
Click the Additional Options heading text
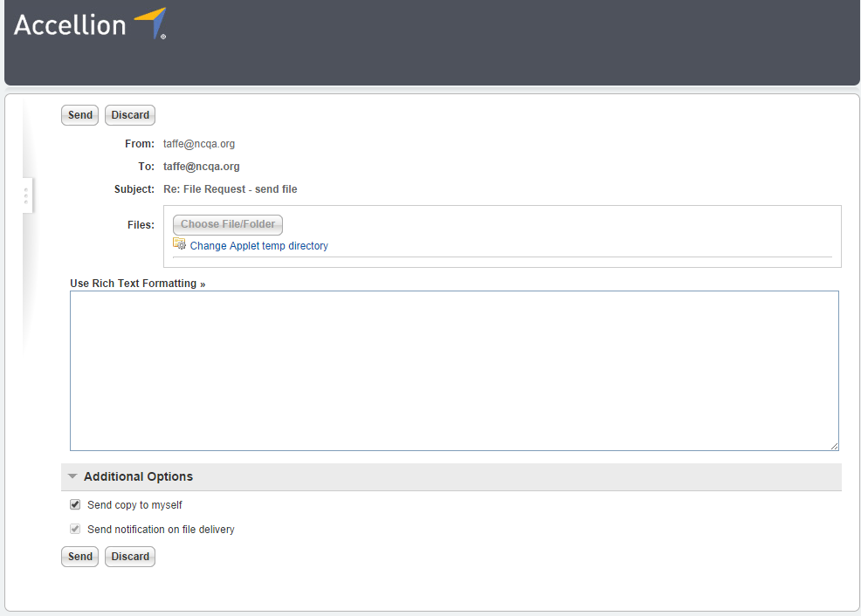coord(138,477)
